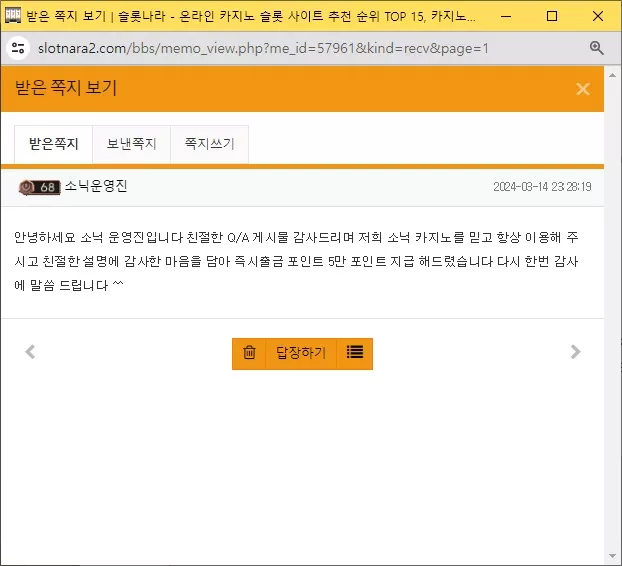Click sender name 소닉운영진
The height and width of the screenshot is (566, 622).
[96, 186]
